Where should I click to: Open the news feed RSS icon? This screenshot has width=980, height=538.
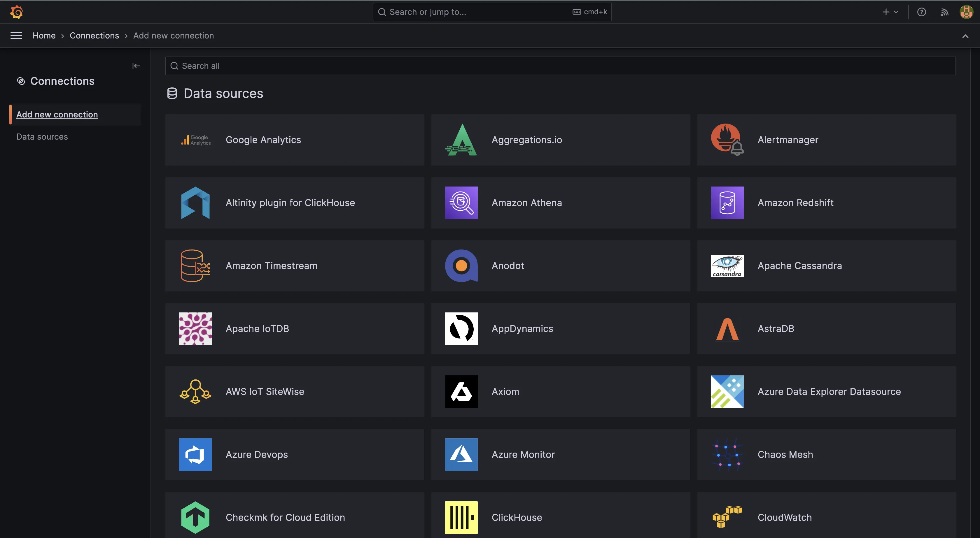tap(944, 12)
